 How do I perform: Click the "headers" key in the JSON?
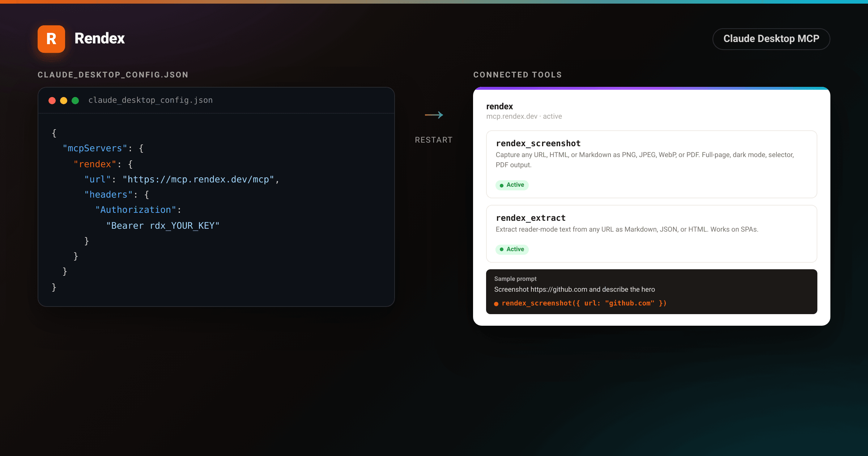109,195
